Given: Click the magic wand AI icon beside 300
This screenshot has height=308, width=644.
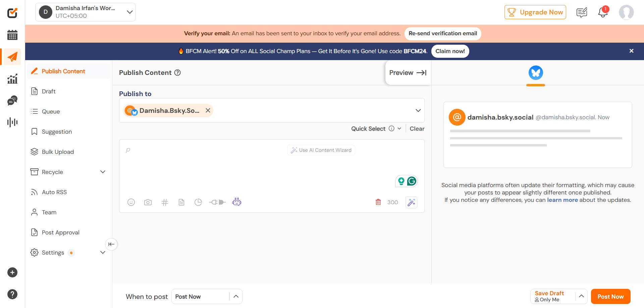Looking at the screenshot, I should [411, 202].
